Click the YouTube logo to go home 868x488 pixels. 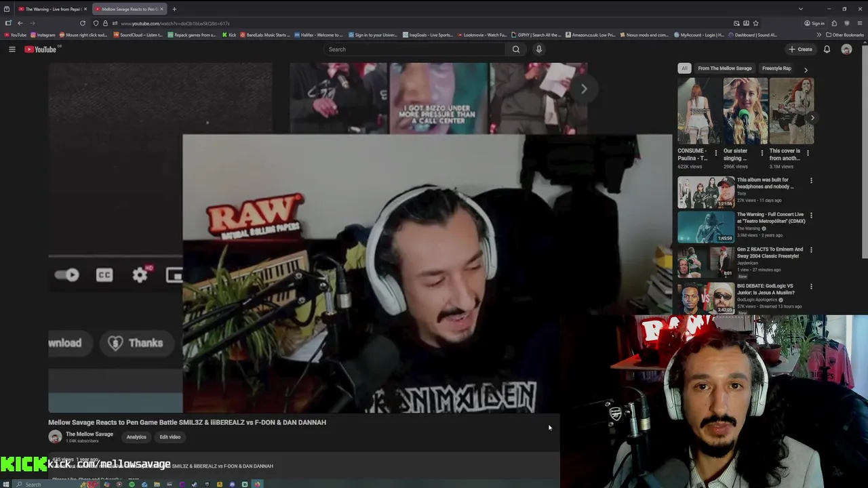(x=41, y=49)
